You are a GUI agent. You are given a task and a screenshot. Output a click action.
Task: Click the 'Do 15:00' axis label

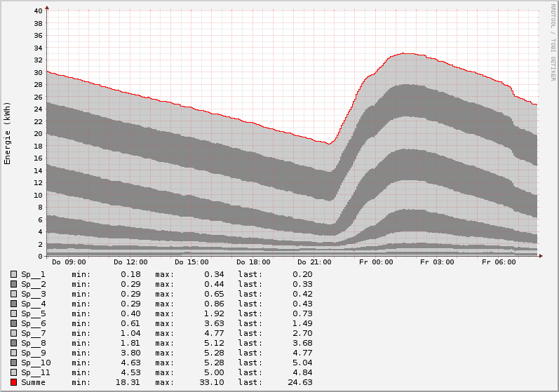coord(191,262)
